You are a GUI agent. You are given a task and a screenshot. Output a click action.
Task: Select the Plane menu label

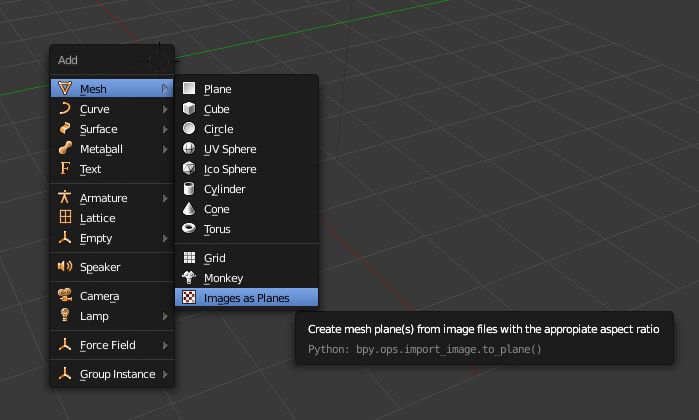coord(218,89)
